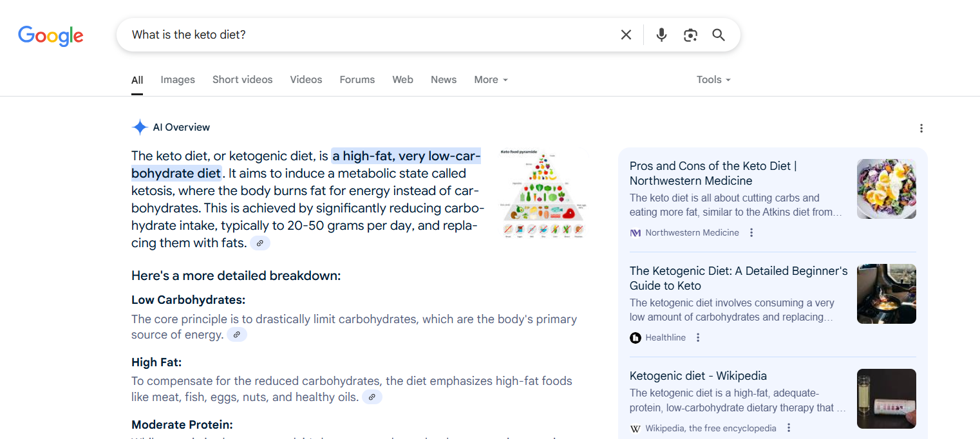Switch to the Images tab

point(177,79)
